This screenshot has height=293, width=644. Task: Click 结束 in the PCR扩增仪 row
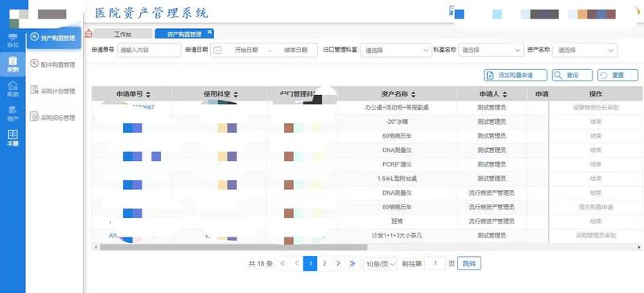(x=596, y=164)
